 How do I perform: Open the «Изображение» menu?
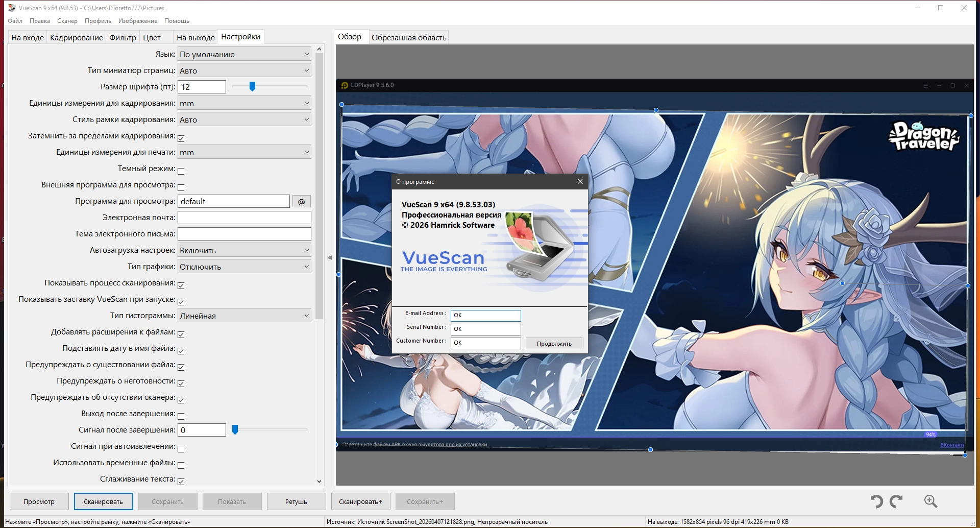pos(138,21)
